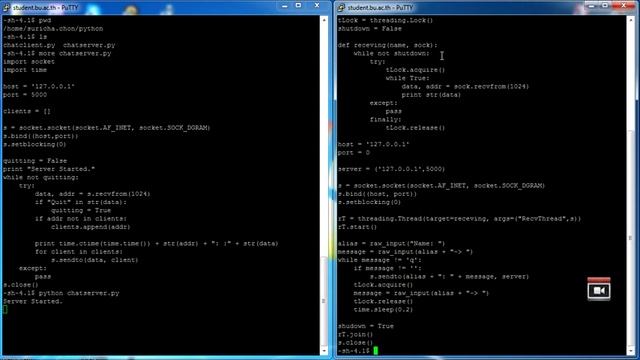Click 'port = 5000' in the left window
This screenshot has height=360, width=640.
point(25,95)
